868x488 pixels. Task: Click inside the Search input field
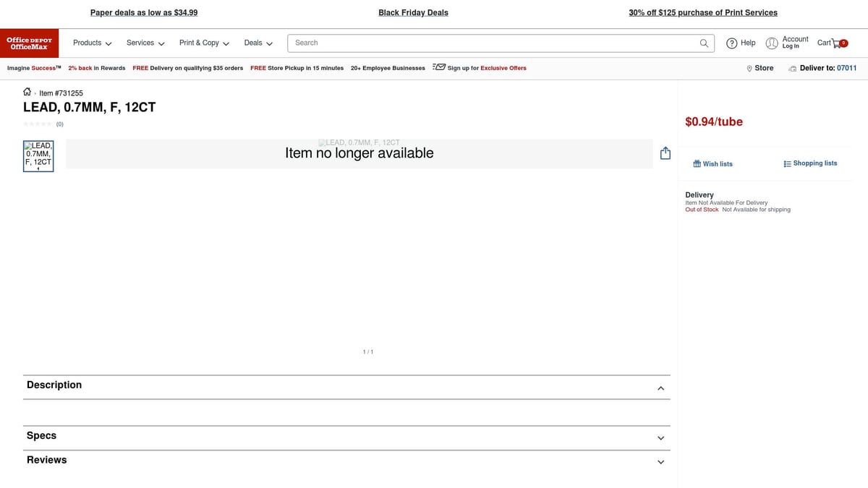492,43
